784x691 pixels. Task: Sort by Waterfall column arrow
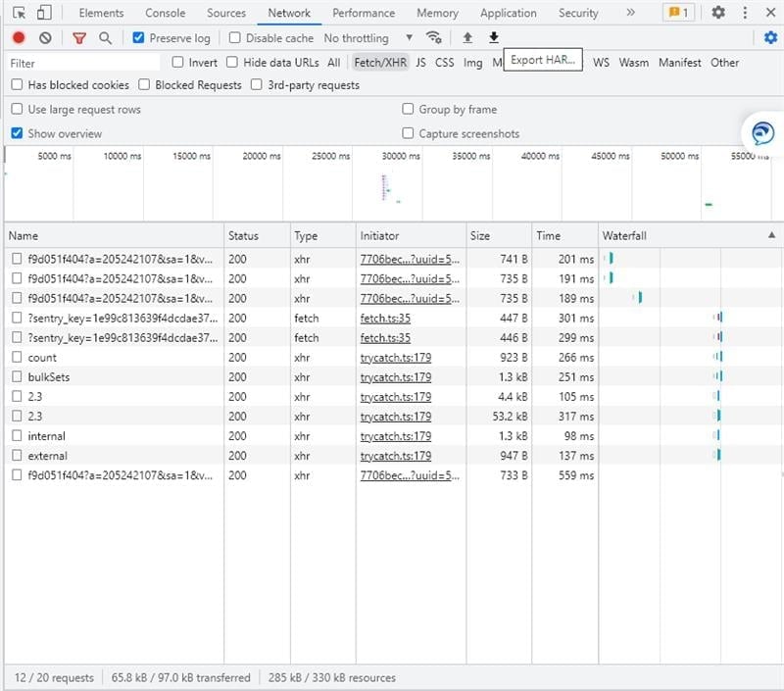click(x=771, y=235)
